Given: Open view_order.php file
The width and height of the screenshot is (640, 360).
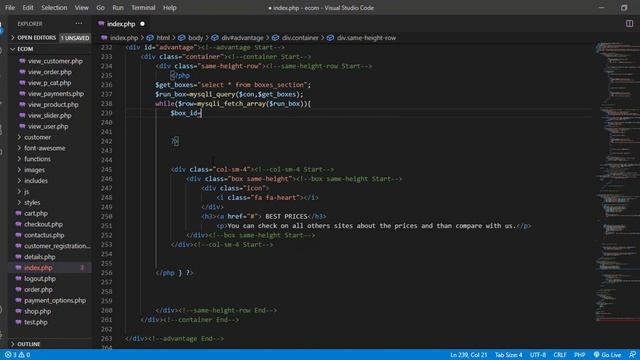Looking at the screenshot, I should click(50, 72).
